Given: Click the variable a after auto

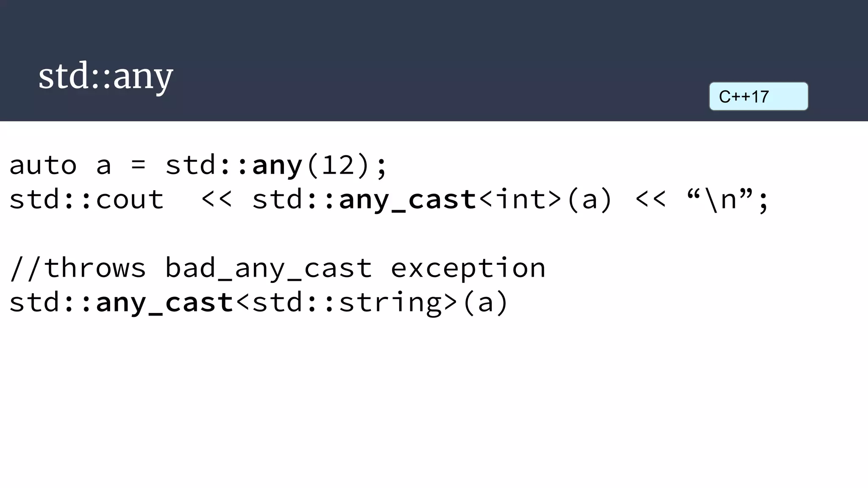Looking at the screenshot, I should [x=103, y=166].
